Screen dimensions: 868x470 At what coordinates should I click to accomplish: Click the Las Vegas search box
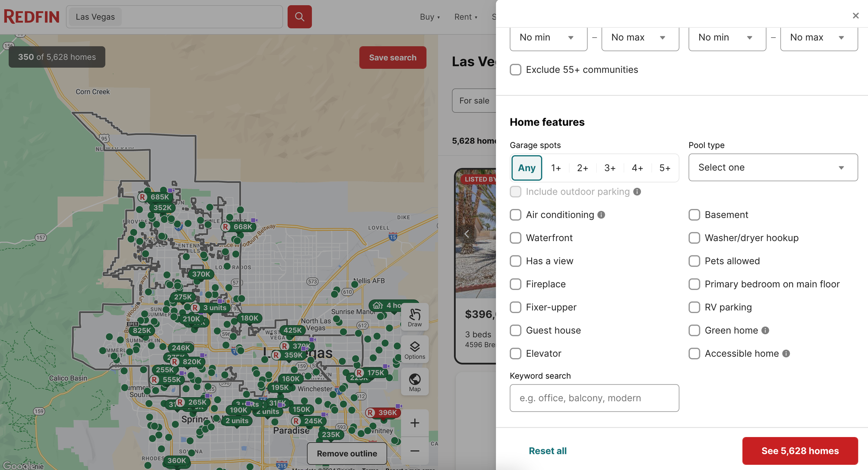(174, 17)
